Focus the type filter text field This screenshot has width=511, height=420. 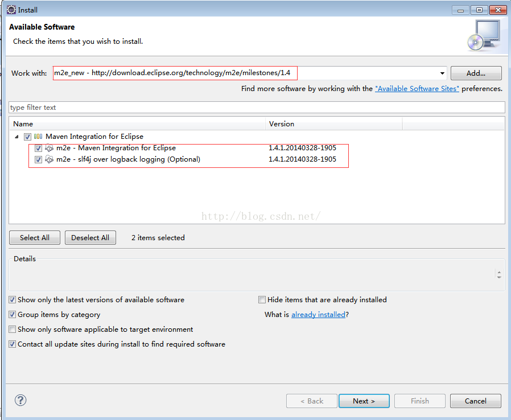point(257,108)
